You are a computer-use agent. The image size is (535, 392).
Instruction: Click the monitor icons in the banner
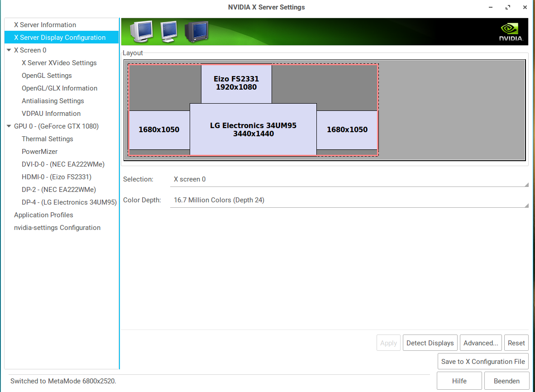tap(168, 31)
